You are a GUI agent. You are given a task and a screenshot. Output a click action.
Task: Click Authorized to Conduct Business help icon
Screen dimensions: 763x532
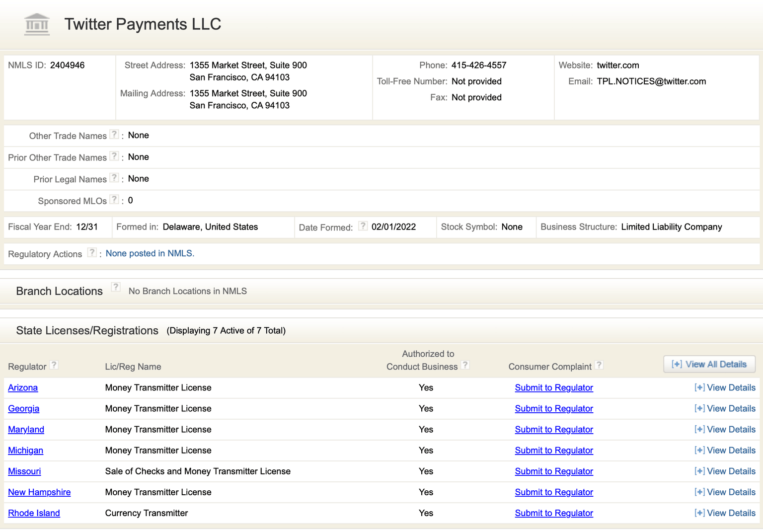pyautogui.click(x=465, y=365)
